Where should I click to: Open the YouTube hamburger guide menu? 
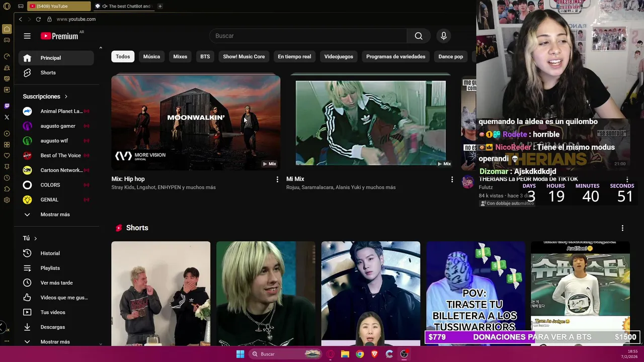pyautogui.click(x=27, y=36)
